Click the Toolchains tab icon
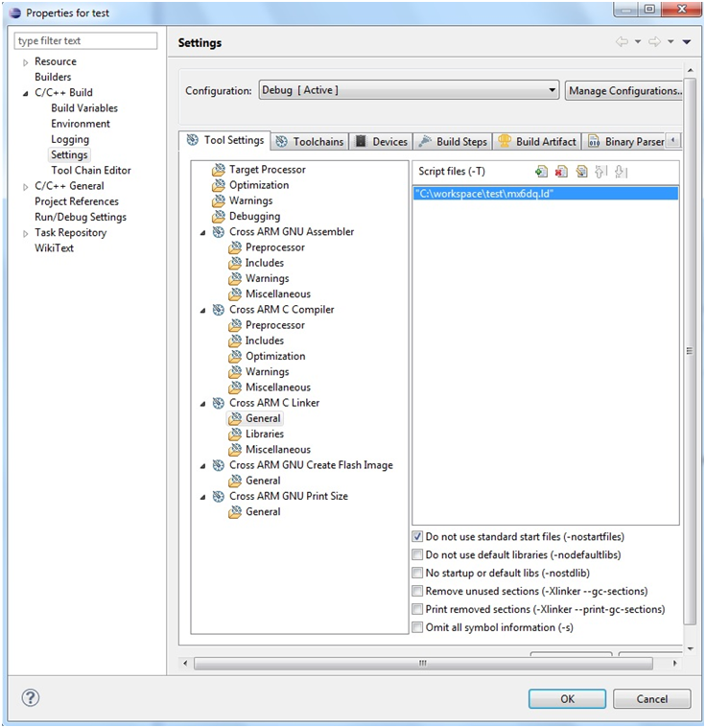Screen dimensions: 706x728 [281, 142]
